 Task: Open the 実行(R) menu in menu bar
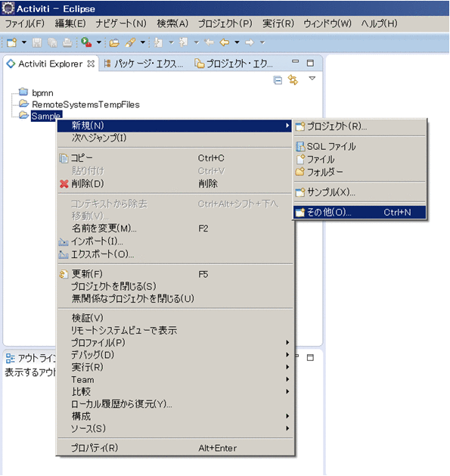(278, 23)
